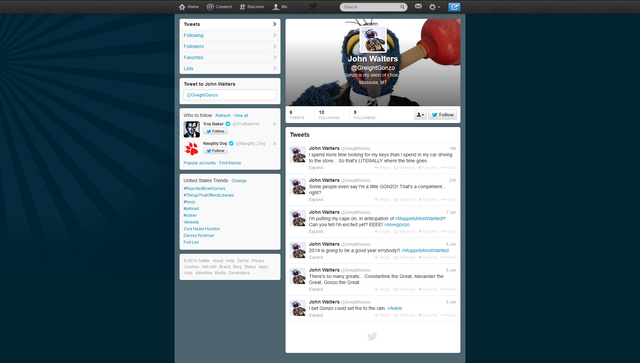Screen dimensions: 640x363
Task: Change United States Trends location
Action: point(239,180)
